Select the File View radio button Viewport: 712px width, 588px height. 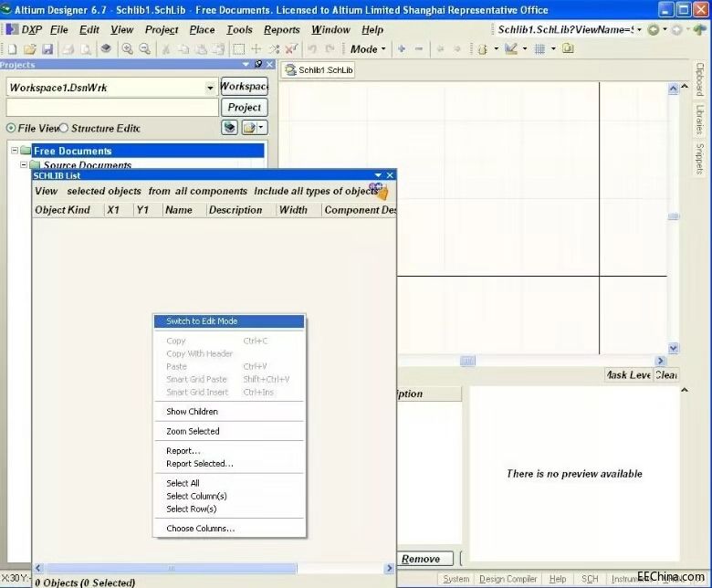[10, 128]
